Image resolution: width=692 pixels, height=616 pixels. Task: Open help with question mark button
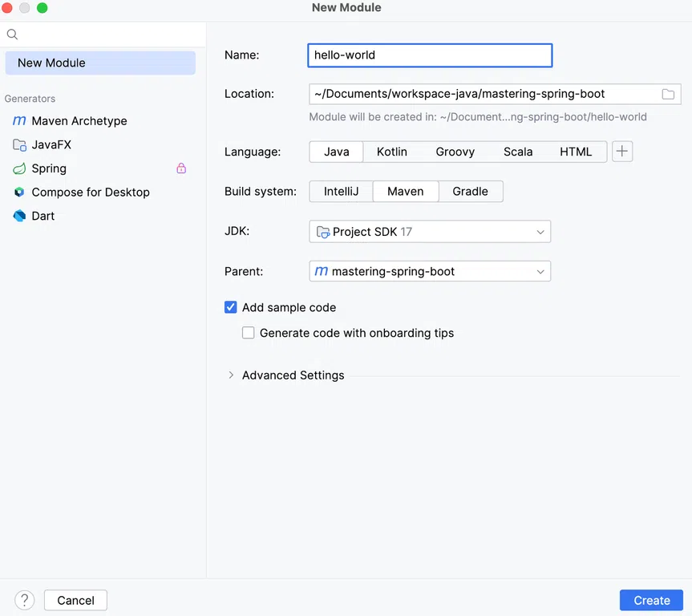pos(25,600)
